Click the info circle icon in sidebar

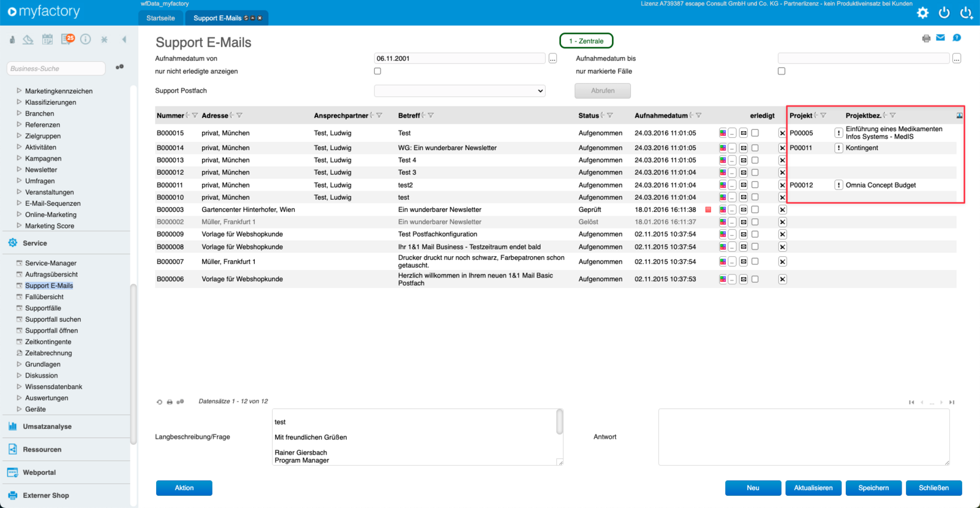pos(86,39)
